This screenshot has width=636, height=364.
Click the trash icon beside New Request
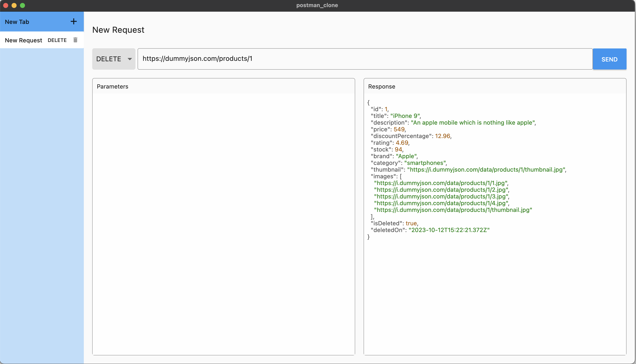(x=75, y=40)
